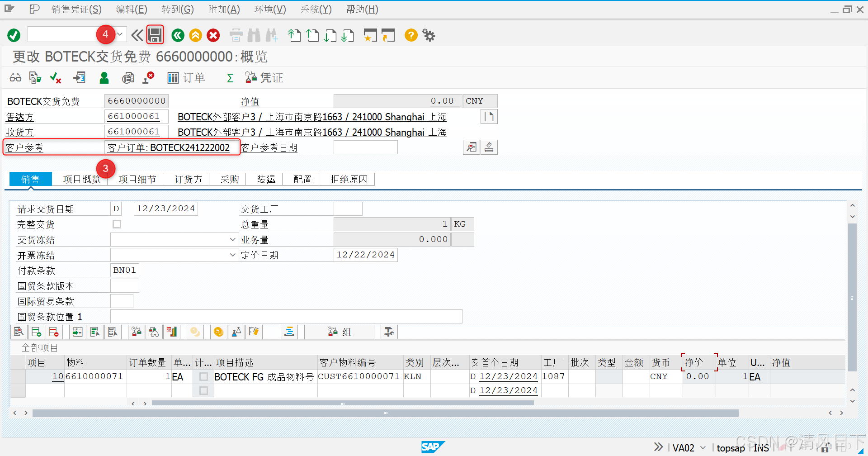This screenshot has height=456, width=868.
Task: Delete the selected item row
Action: [x=54, y=332]
